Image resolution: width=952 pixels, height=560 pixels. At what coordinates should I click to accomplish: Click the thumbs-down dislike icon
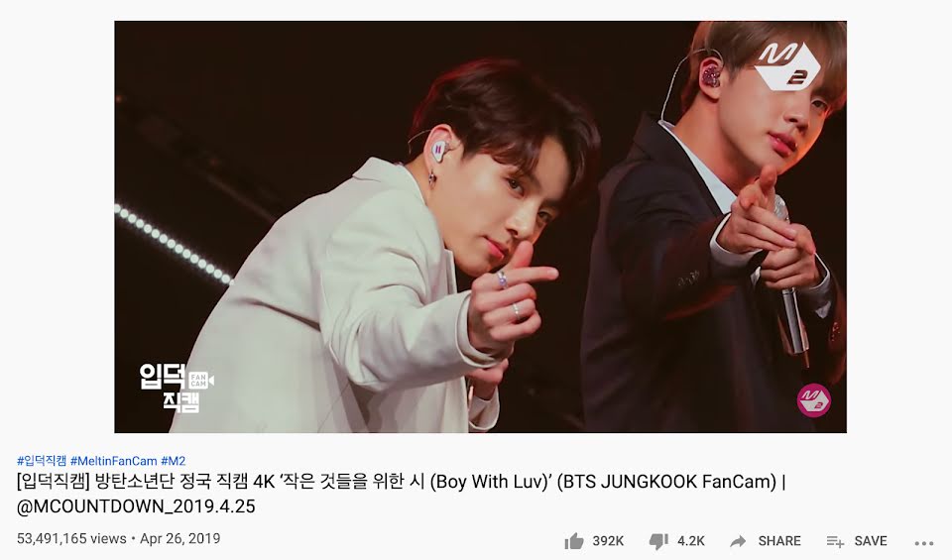[658, 541]
